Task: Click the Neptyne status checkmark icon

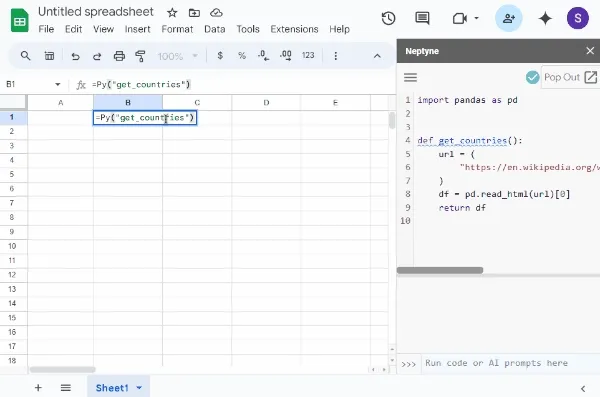Action: 532,77
